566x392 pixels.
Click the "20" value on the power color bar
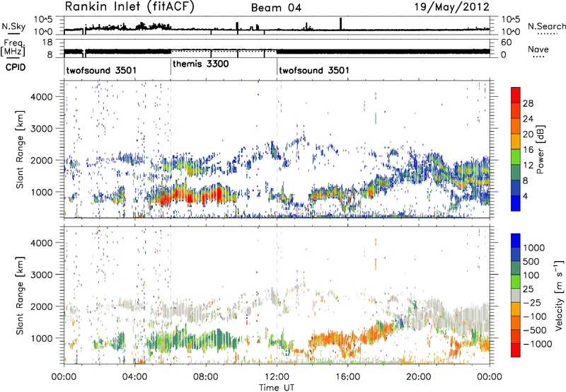click(x=528, y=134)
